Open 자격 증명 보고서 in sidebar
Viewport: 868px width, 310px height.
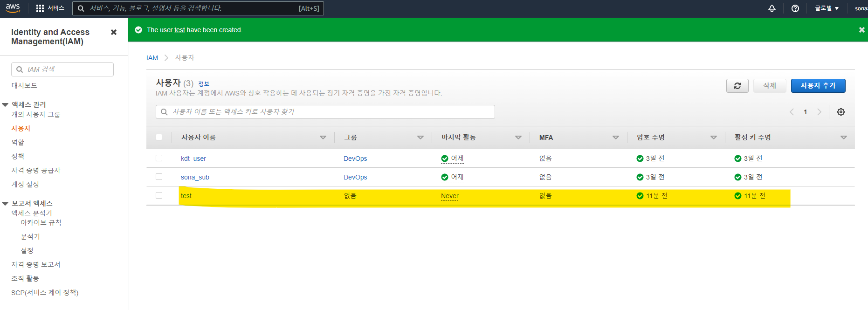[x=36, y=264]
